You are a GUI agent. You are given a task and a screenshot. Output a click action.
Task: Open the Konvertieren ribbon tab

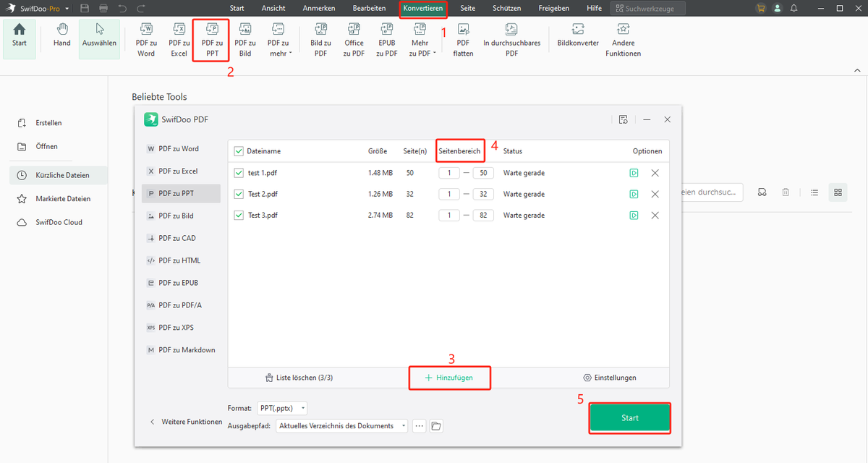click(x=423, y=8)
